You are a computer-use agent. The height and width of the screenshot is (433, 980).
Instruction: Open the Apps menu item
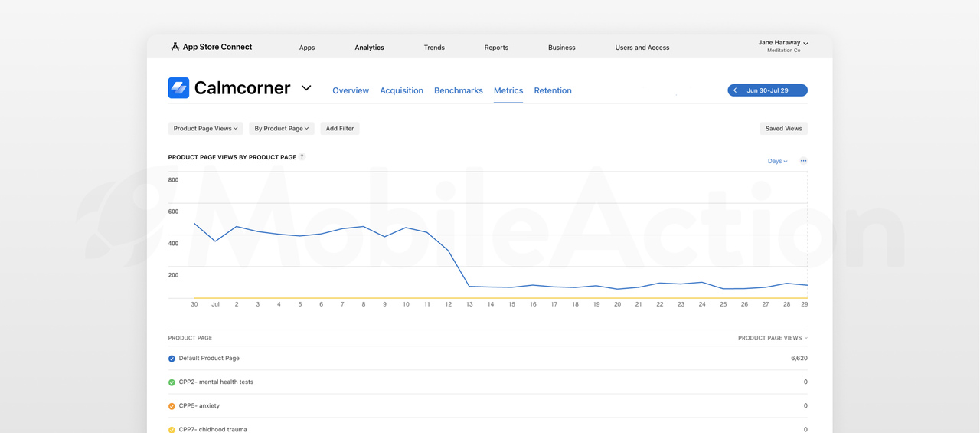(307, 48)
